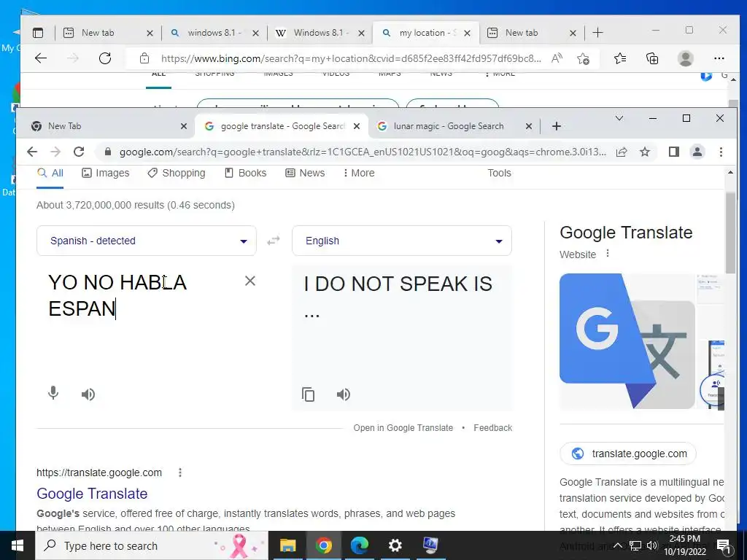
Task: Open the Edge profile icon
Action: click(686, 58)
